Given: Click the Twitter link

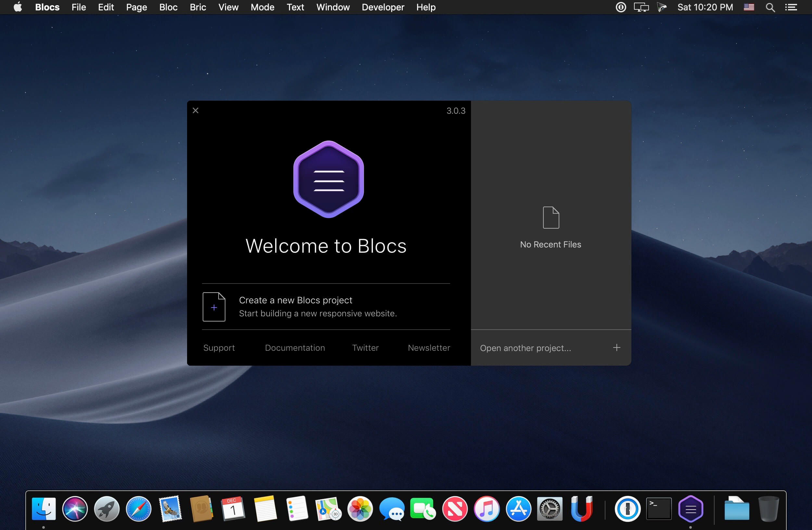Looking at the screenshot, I should click(365, 347).
